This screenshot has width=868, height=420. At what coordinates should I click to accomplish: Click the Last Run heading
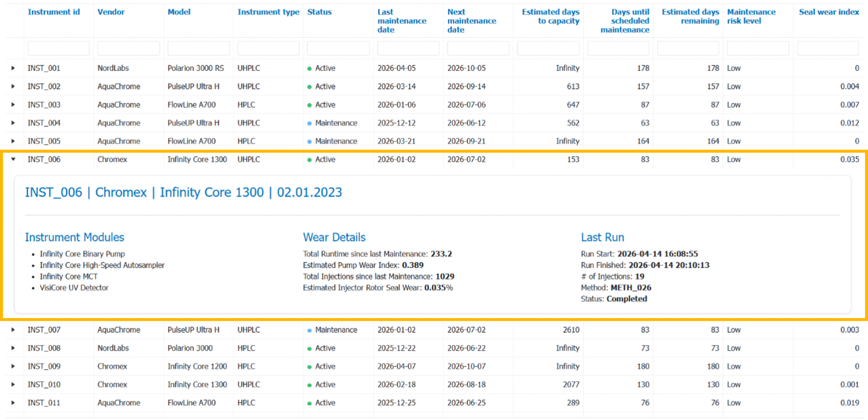point(602,237)
